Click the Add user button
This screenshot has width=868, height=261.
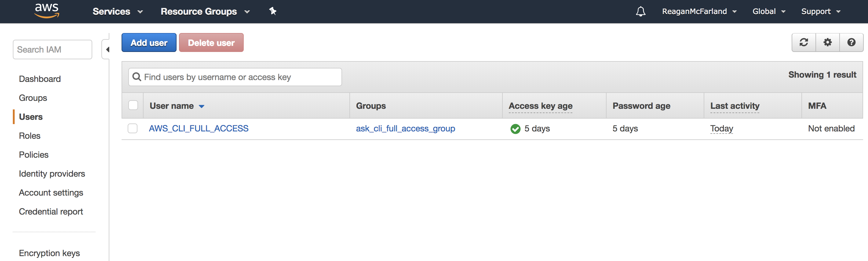click(149, 43)
